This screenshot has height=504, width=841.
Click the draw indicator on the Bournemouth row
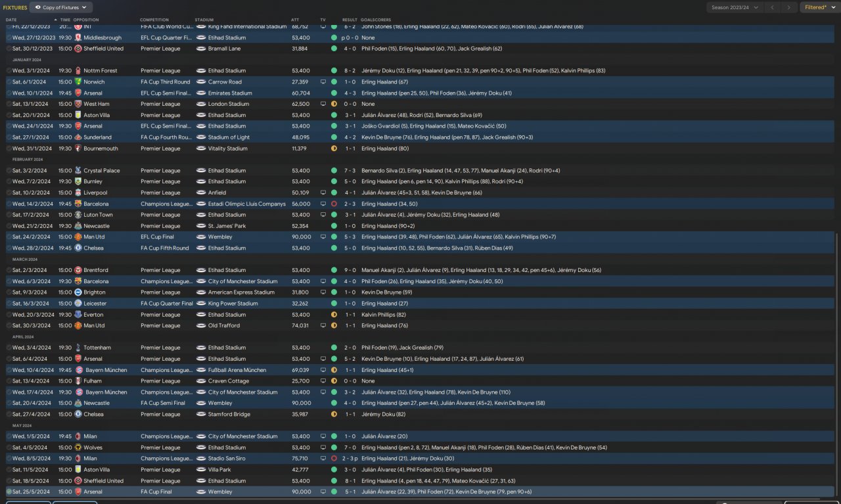(x=334, y=149)
